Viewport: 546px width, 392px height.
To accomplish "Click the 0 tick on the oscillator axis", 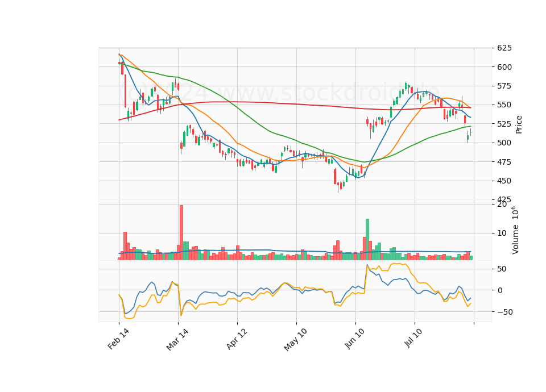I will [x=500, y=290].
